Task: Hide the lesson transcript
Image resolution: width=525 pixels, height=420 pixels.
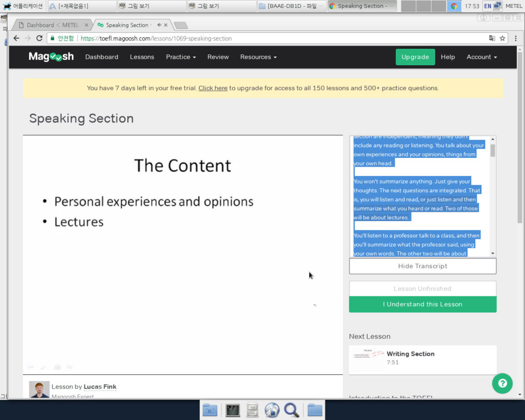Action: tap(422, 266)
